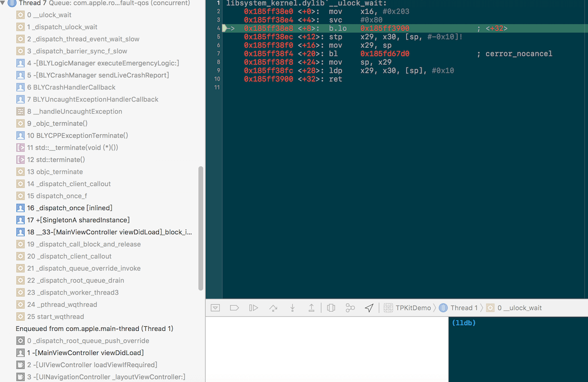588x382 pixels.
Task: Open Thread 1 jump bar menu
Action: pyautogui.click(x=458, y=308)
